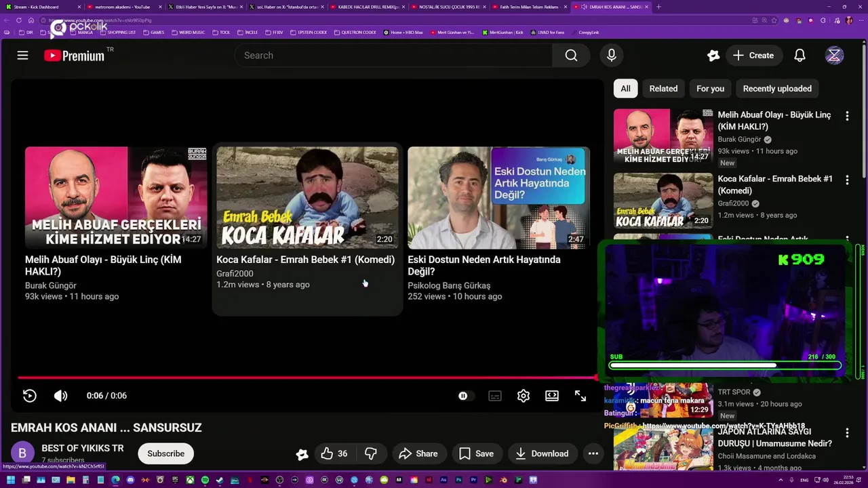The height and width of the screenshot is (488, 868).
Task: Open the sparkle Ask icon beside like button
Action: [302, 454]
